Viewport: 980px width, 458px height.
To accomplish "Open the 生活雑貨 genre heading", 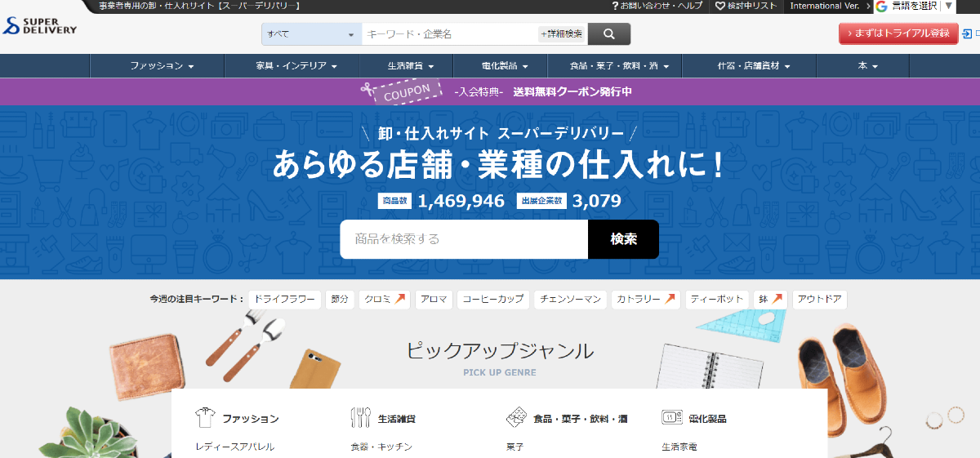I will coord(397,419).
